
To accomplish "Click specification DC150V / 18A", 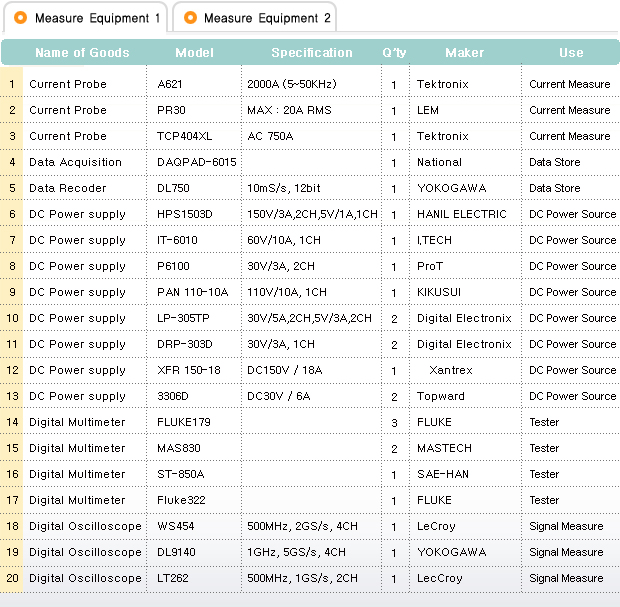I will pyautogui.click(x=284, y=370).
